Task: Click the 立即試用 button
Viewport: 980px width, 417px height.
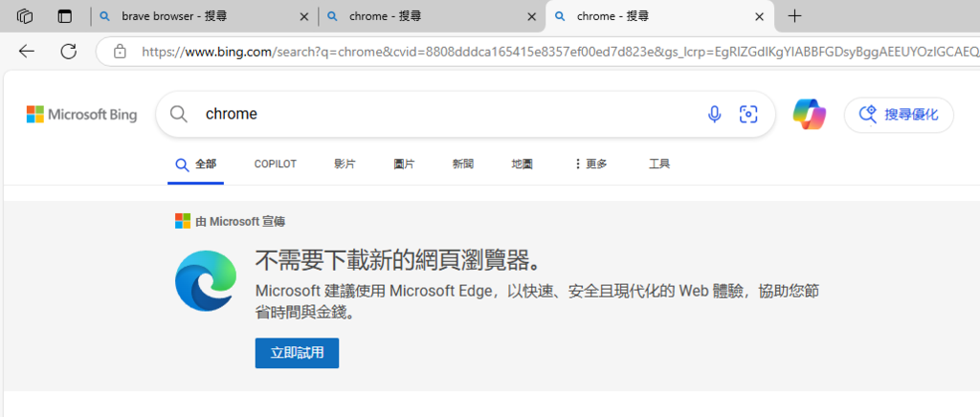Action: 297,353
